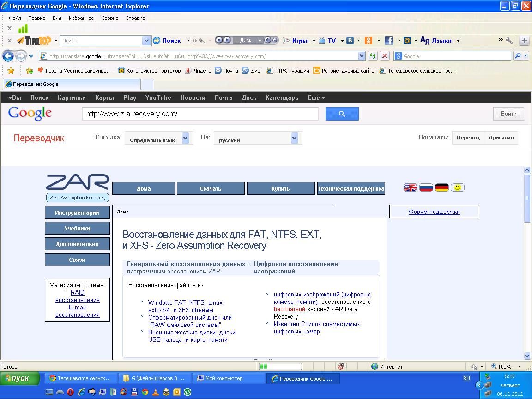The image size is (532, 399).
Task: Click the player pause button in toolbar
Action: (x=219, y=40)
